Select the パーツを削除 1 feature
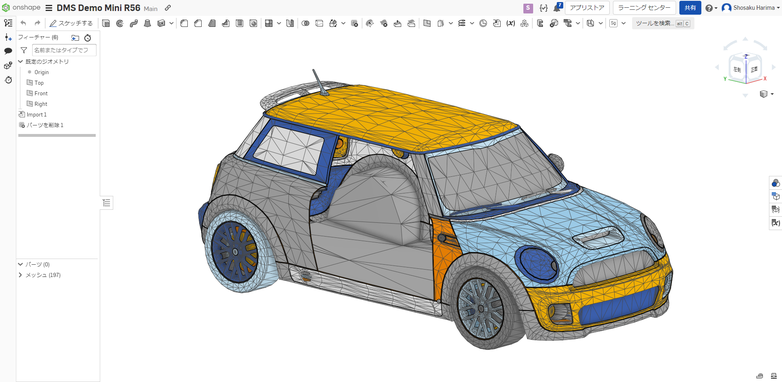Image resolution: width=782 pixels, height=382 pixels. (x=44, y=125)
